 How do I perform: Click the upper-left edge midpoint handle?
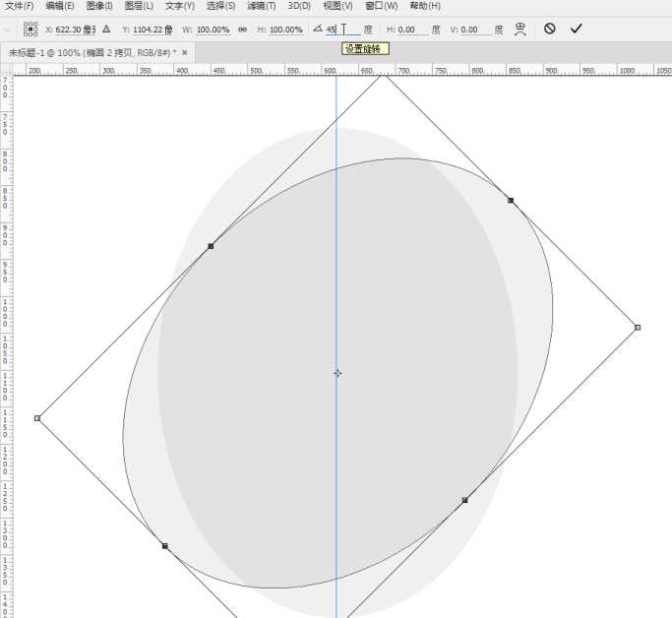click(x=211, y=246)
